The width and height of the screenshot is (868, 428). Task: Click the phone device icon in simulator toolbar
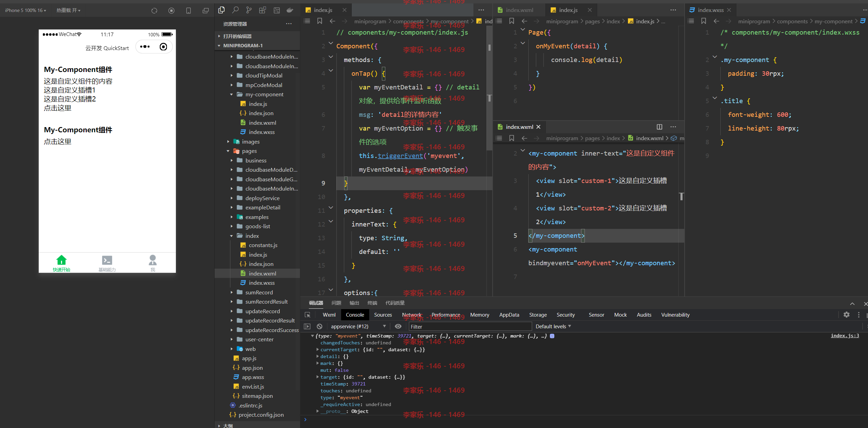(189, 11)
